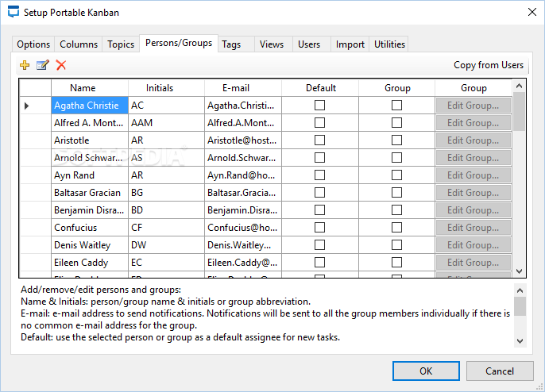Click the row header beside Ayn Rand
The width and height of the screenshot is (545, 392).
[x=36, y=175]
